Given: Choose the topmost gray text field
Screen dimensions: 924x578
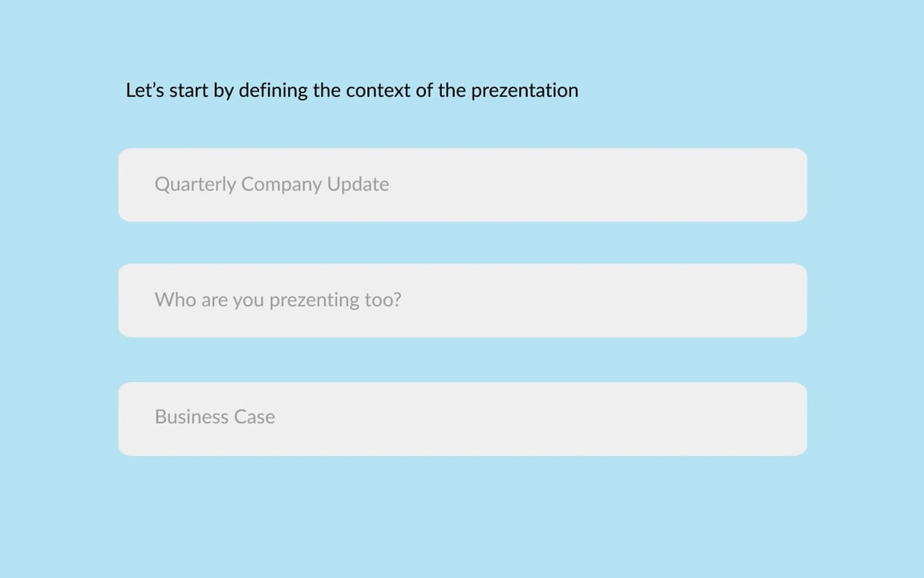Looking at the screenshot, I should click(463, 185).
